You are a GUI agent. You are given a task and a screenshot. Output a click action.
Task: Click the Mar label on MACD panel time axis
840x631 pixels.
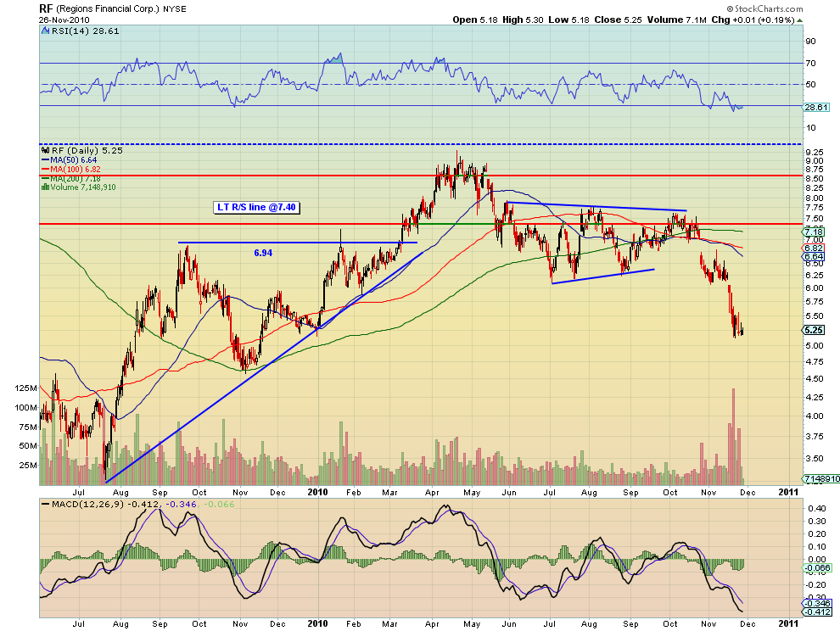(389, 624)
